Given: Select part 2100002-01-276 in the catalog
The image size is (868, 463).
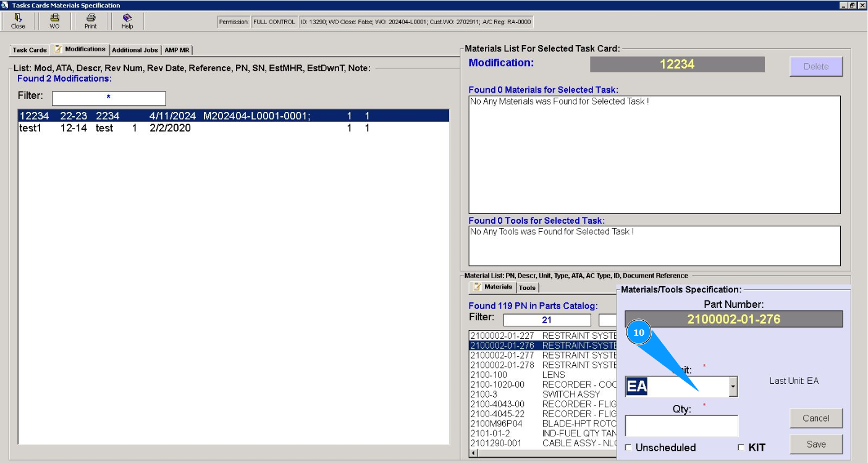Looking at the screenshot, I should pos(543,346).
